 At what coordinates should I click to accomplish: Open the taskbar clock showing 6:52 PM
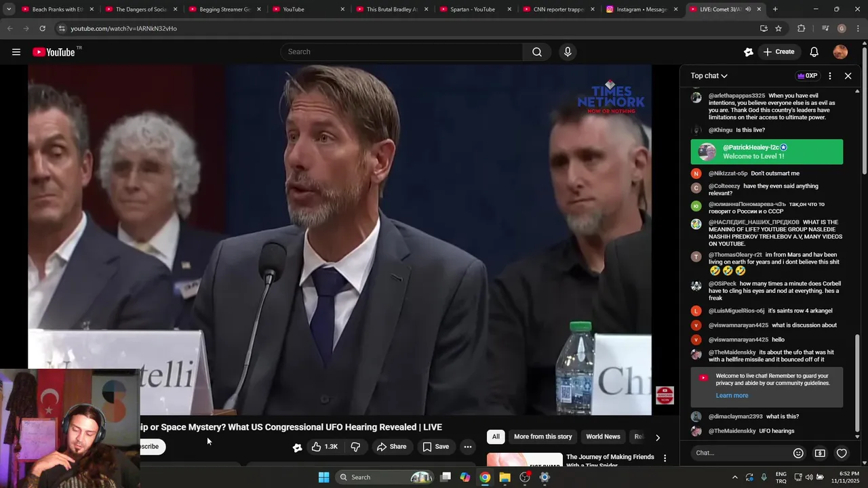tap(849, 477)
